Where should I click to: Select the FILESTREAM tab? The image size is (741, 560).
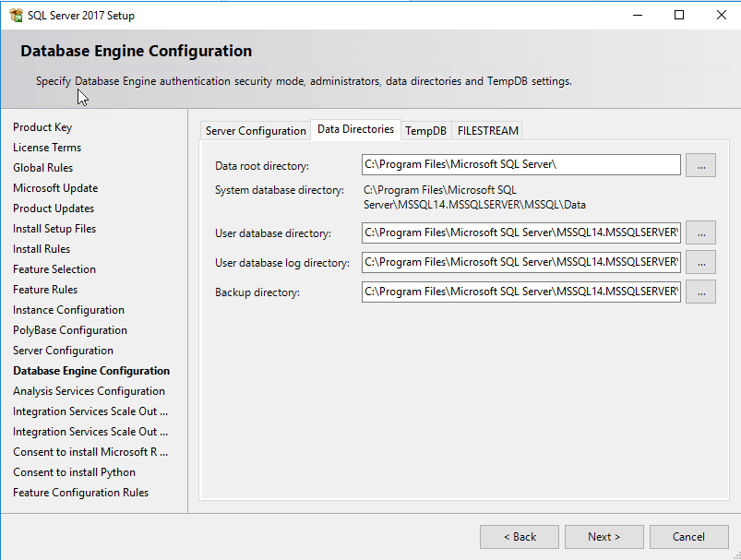[x=488, y=131]
